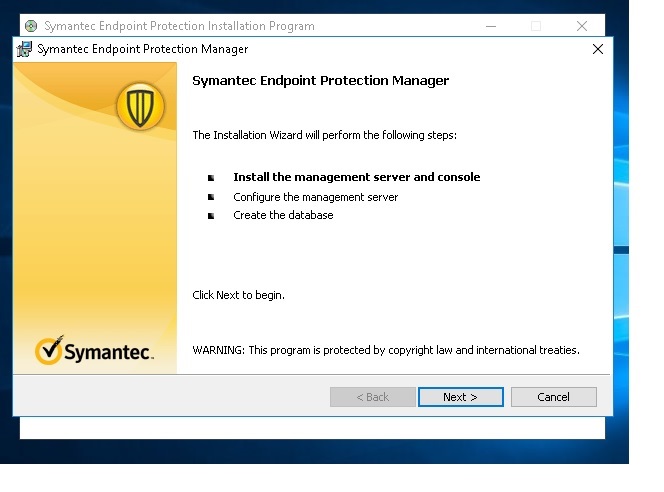Close the Symantec Endpoint Protection Manager dialog

[x=598, y=49]
